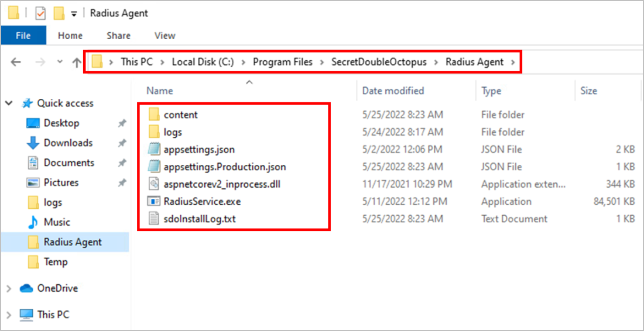This screenshot has height=331, width=644.
Task: Select the appsettings.json file icon
Action: (x=153, y=149)
